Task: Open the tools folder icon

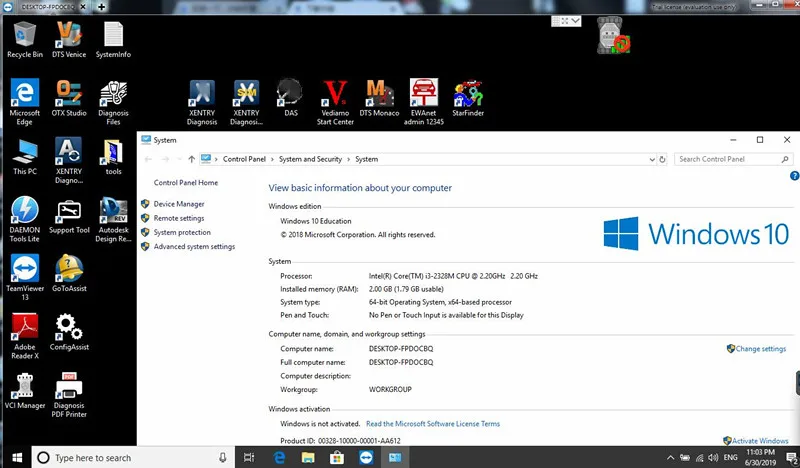Action: tap(113, 157)
